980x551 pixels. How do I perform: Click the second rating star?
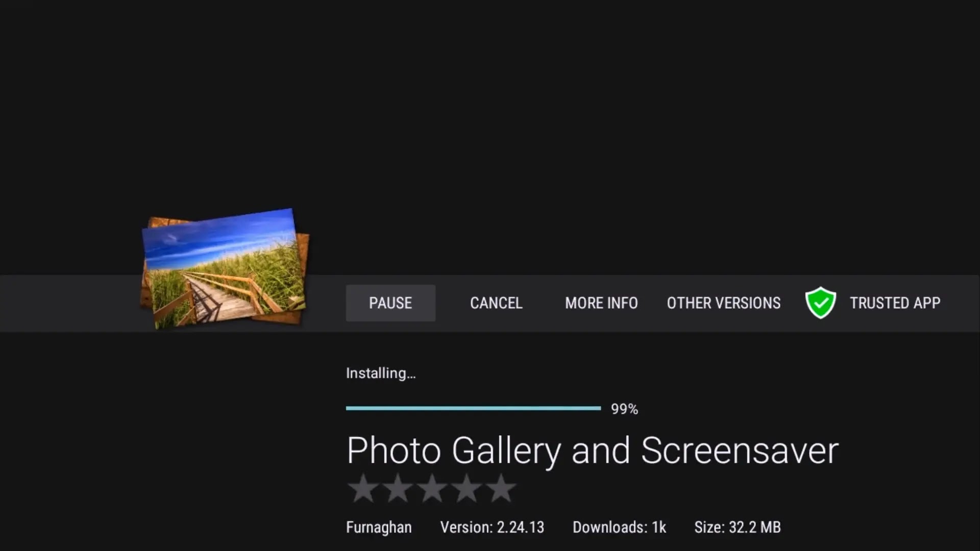[x=398, y=488]
